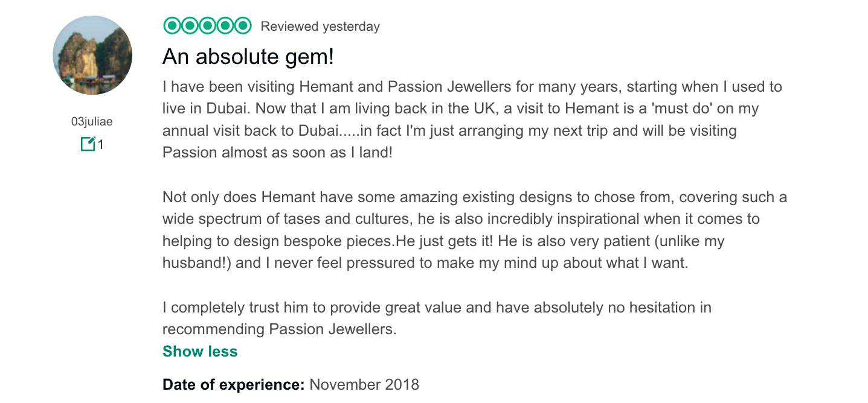The image size is (868, 403).
Task: Collapse the review with 'Show less'
Action: point(200,352)
